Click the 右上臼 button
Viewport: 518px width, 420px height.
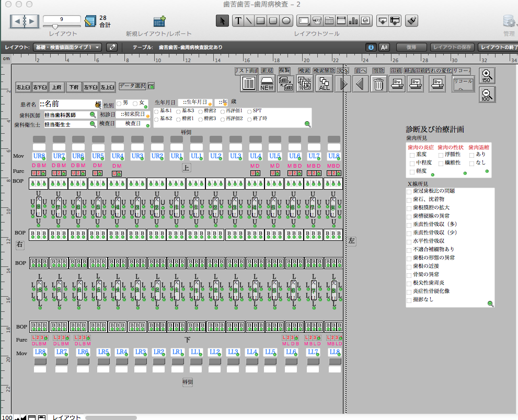[x=23, y=87]
